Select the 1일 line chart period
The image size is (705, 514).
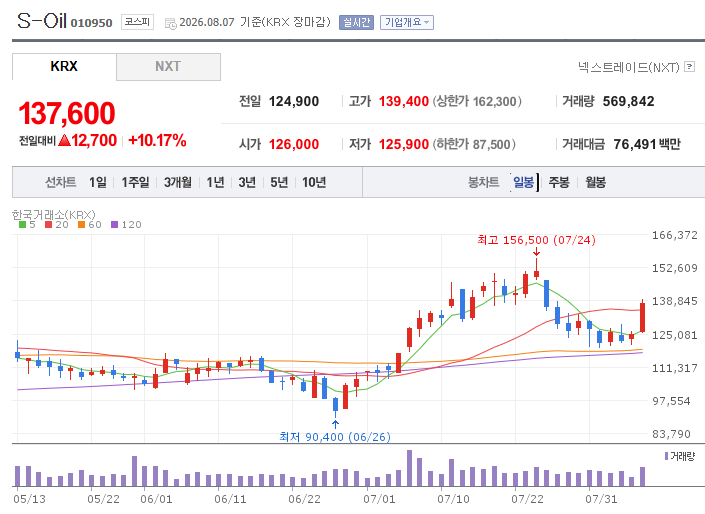(98, 182)
